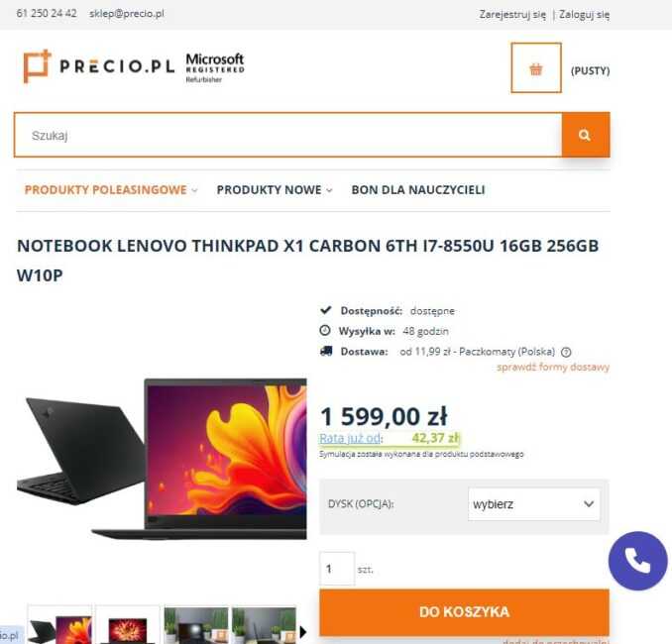Open Bon dla nauczycieli menu item
The height and width of the screenshot is (644, 672).
[x=418, y=190]
